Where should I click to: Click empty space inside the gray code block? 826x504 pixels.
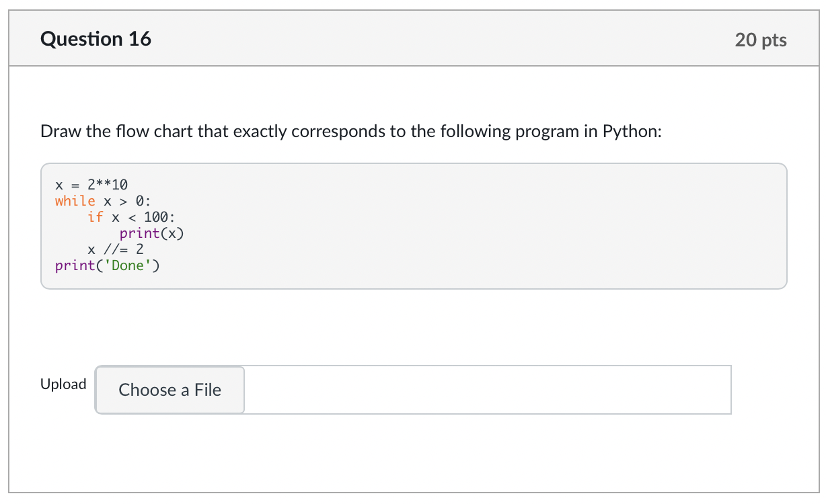[x=471, y=228]
